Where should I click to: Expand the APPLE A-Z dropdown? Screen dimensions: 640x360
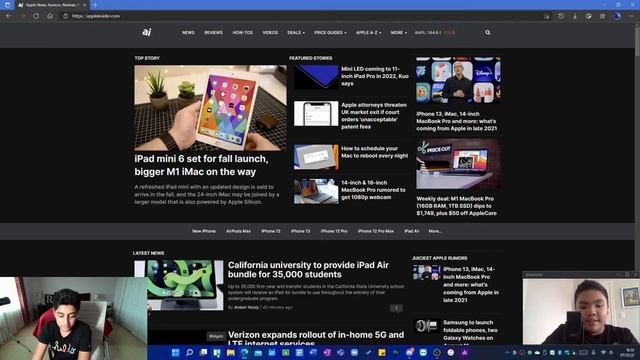coord(369,33)
